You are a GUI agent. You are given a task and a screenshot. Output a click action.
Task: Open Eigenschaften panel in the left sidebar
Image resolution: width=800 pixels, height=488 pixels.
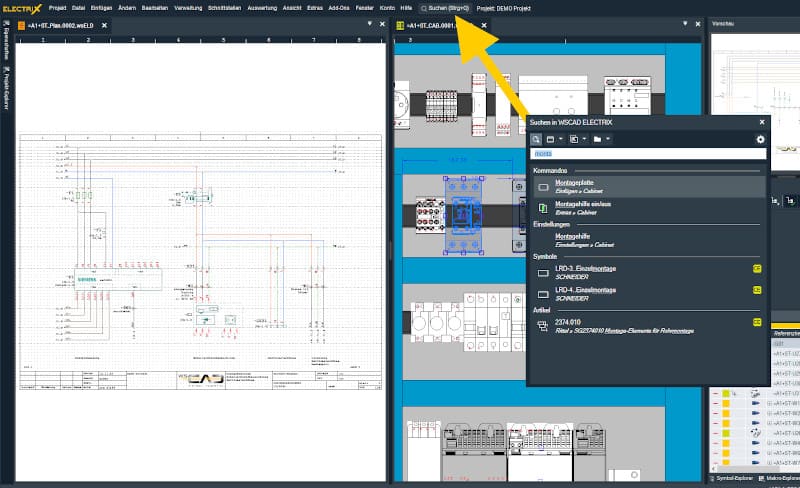pos(5,44)
